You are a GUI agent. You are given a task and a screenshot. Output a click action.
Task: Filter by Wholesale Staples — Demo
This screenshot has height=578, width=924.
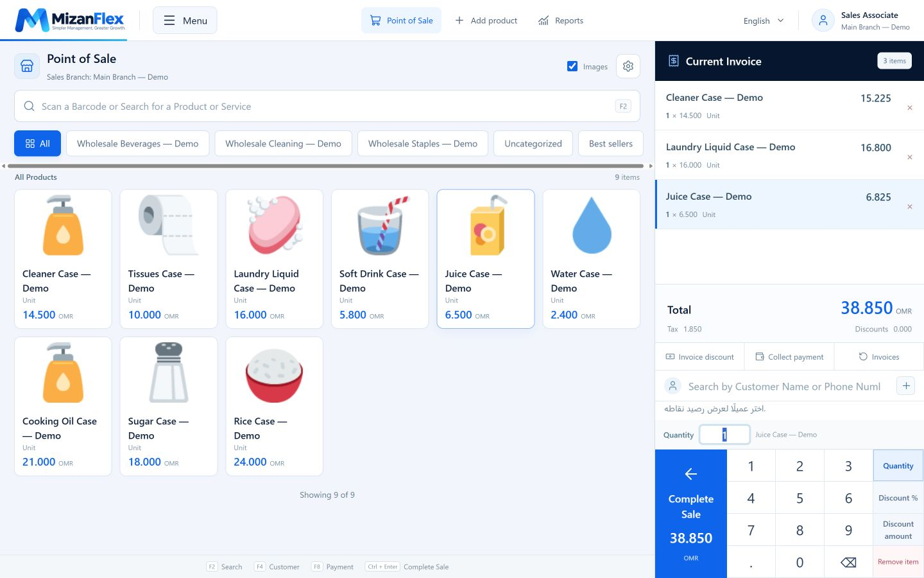423,144
